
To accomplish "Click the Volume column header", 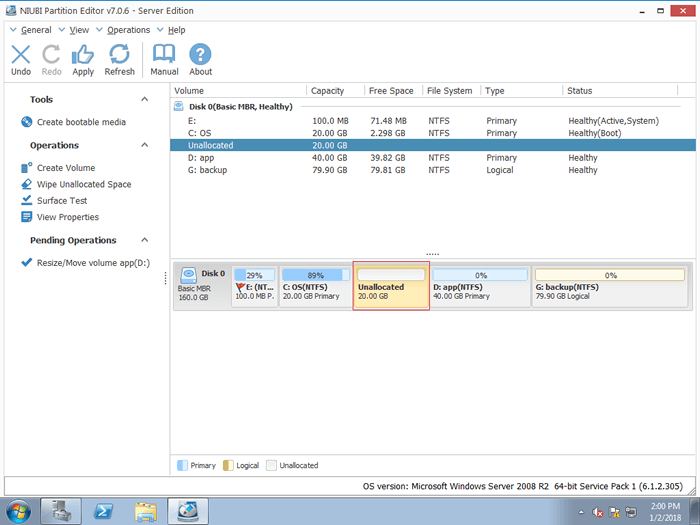I will tap(238, 90).
